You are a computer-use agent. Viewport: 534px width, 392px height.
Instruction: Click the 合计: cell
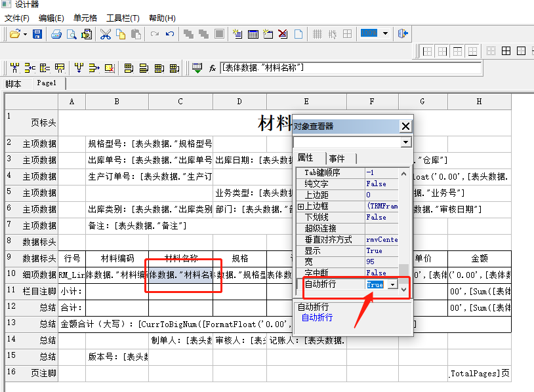point(72,307)
